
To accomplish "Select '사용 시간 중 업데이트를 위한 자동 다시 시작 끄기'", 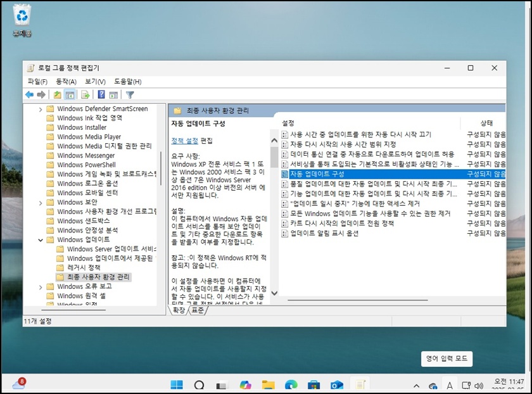I will (360, 135).
